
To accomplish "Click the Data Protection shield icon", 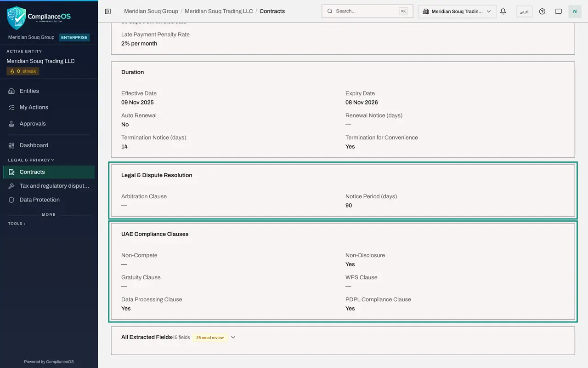I will pos(11,200).
